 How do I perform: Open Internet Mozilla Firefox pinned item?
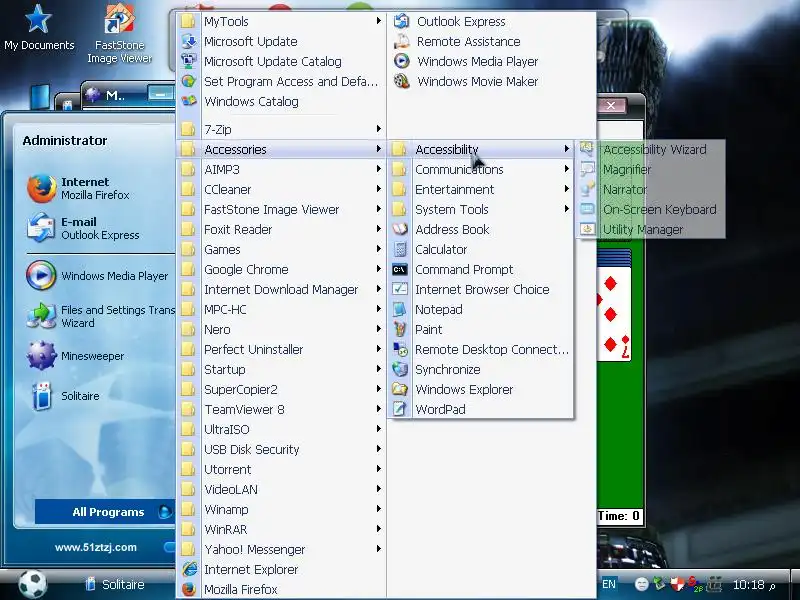(x=79, y=188)
